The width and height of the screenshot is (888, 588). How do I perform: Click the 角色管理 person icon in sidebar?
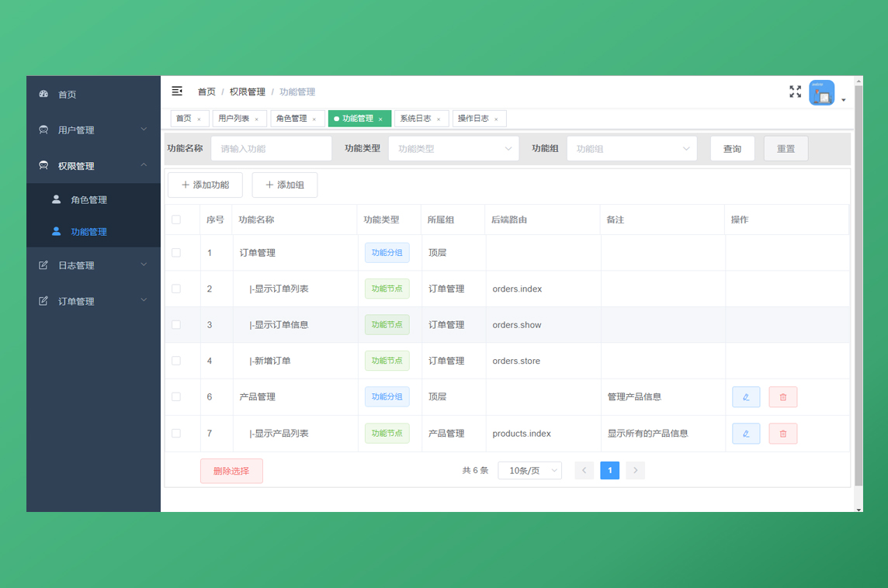[x=55, y=199]
